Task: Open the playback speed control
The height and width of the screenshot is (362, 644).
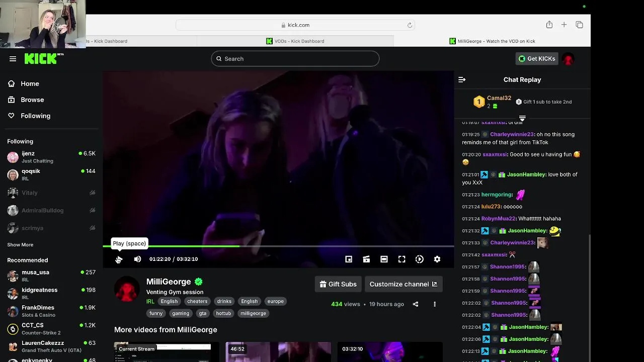Action: (420, 259)
